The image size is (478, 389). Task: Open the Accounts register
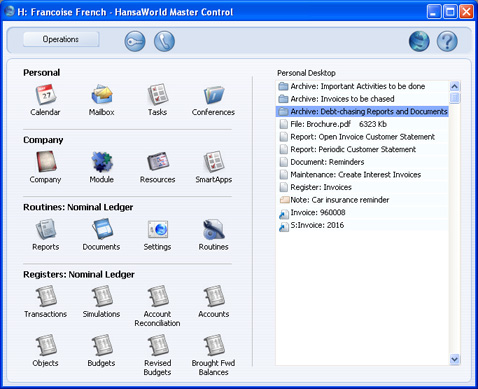pos(214,296)
